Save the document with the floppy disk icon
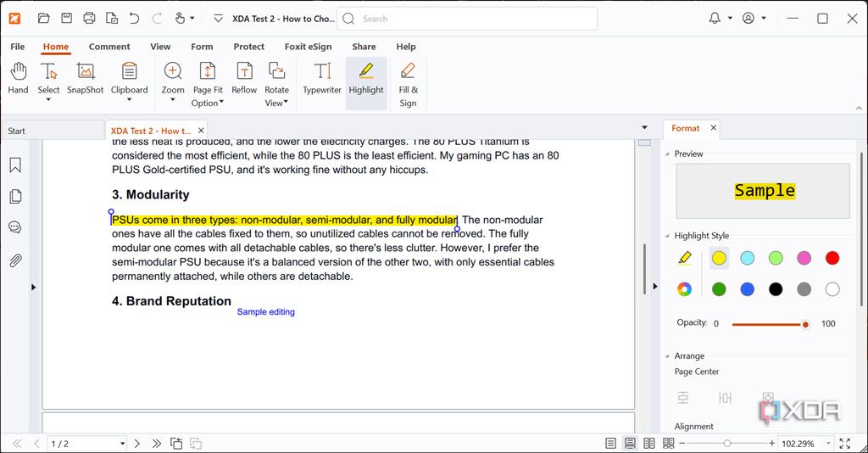The image size is (868, 453). coord(66,19)
